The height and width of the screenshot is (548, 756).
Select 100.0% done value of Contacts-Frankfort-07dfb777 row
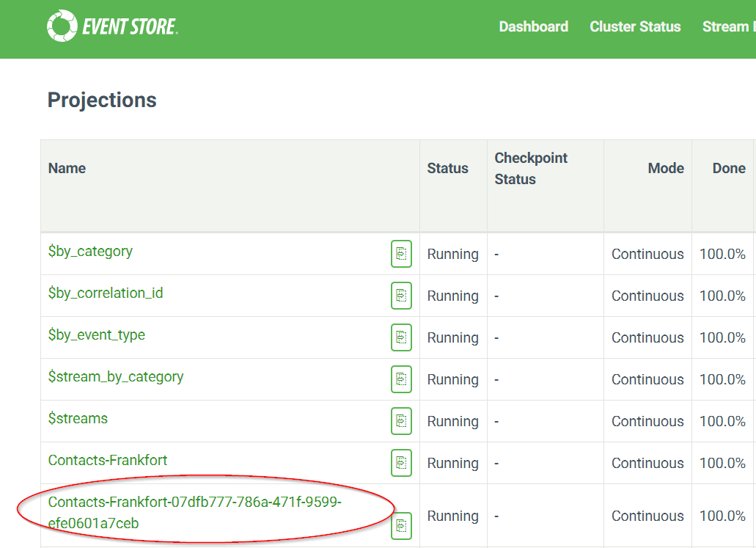tap(722, 516)
